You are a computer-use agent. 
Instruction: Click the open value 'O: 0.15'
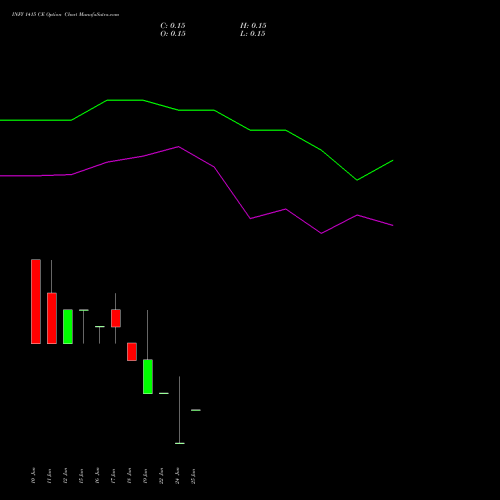[173, 34]
